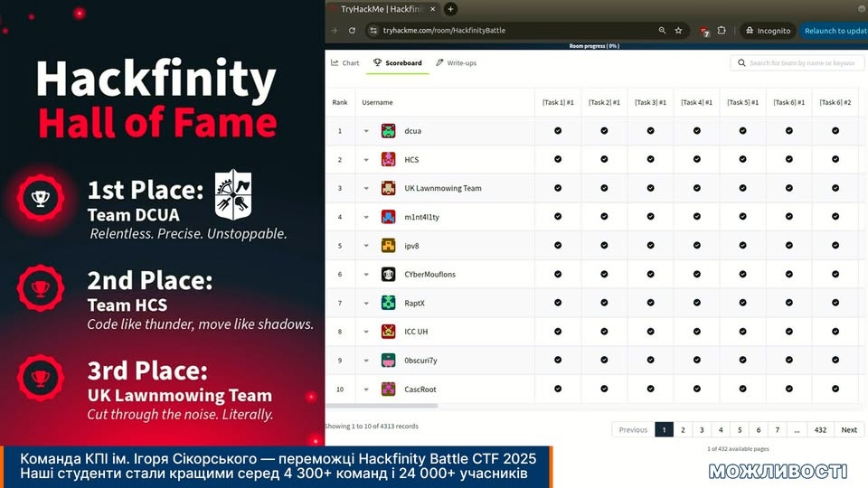Open a new browser tab with the plus icon
This screenshot has height=488, width=868.
pos(450,9)
